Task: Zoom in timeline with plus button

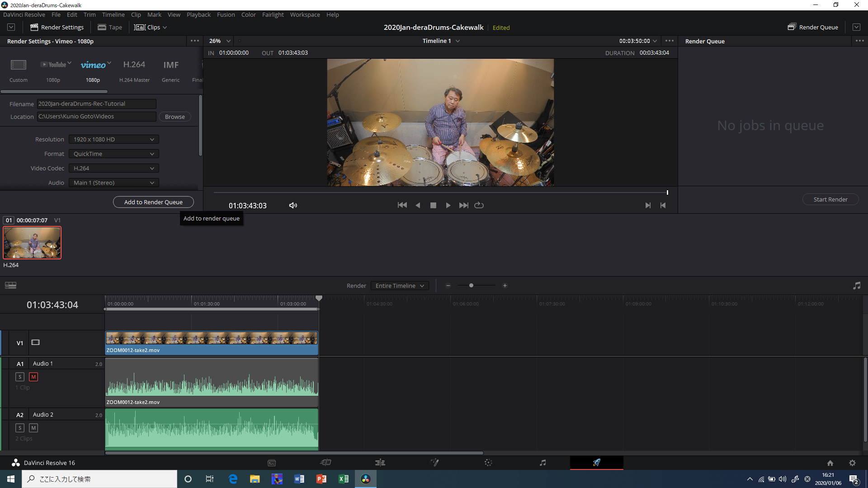Action: (x=505, y=286)
